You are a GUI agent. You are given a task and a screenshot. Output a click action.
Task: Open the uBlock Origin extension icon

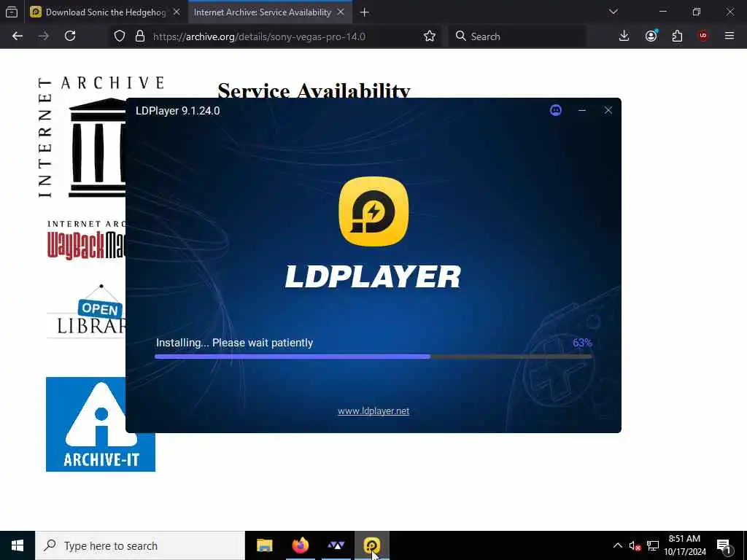coord(703,36)
